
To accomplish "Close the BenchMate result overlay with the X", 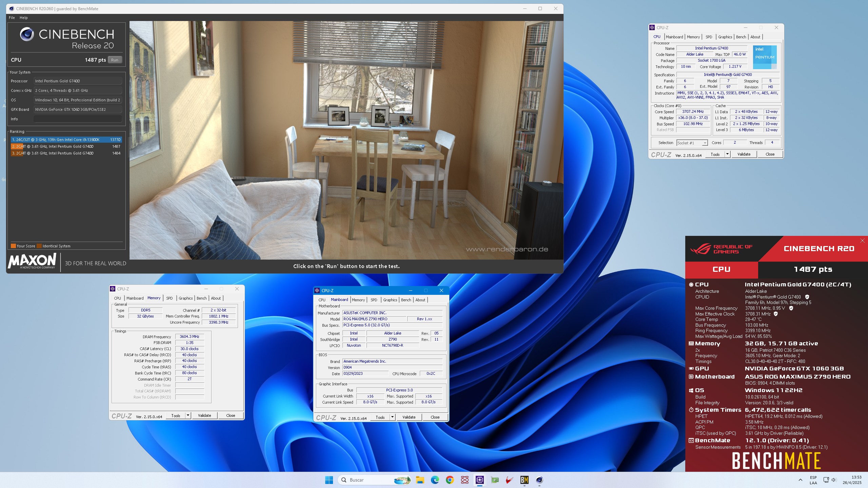I will tap(862, 241).
